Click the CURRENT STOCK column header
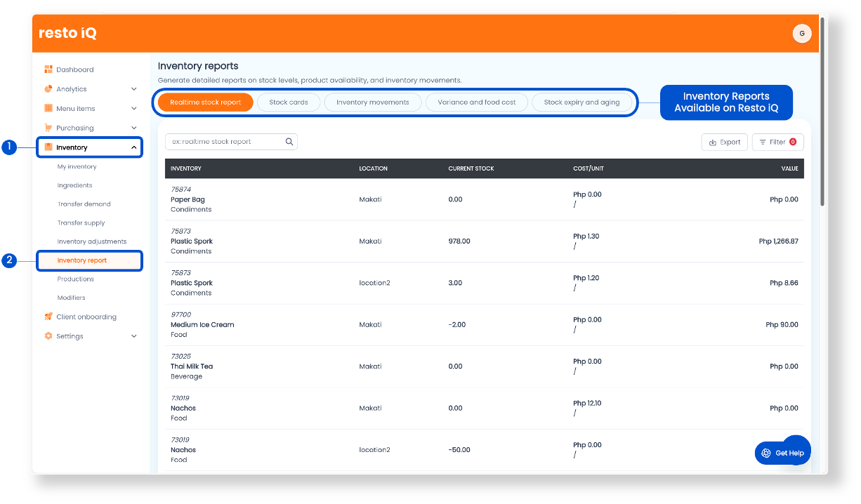 coord(471,168)
